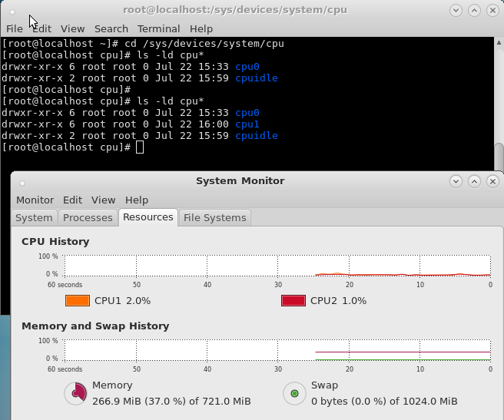Click the red CPU2 color swatch
This screenshot has height=420, width=504.
point(293,301)
